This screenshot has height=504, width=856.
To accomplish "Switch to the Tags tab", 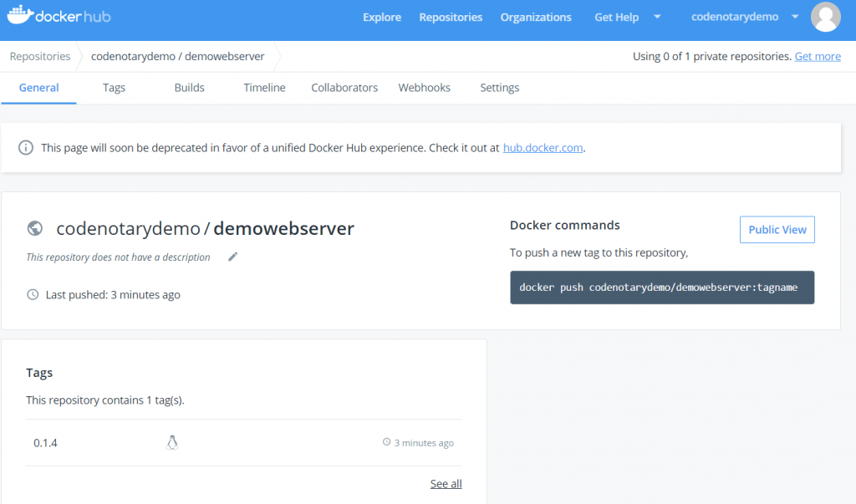I will (x=114, y=88).
